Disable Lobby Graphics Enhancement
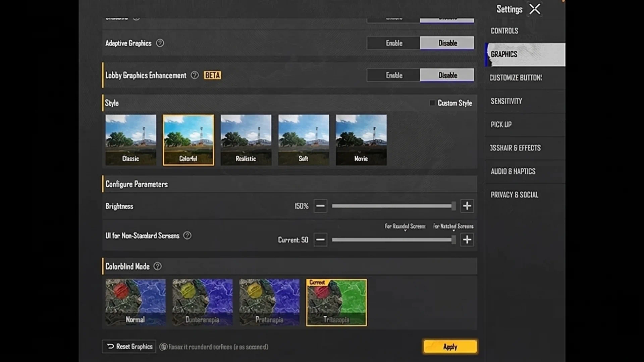Screen dimensions: 644x362 point(447,75)
